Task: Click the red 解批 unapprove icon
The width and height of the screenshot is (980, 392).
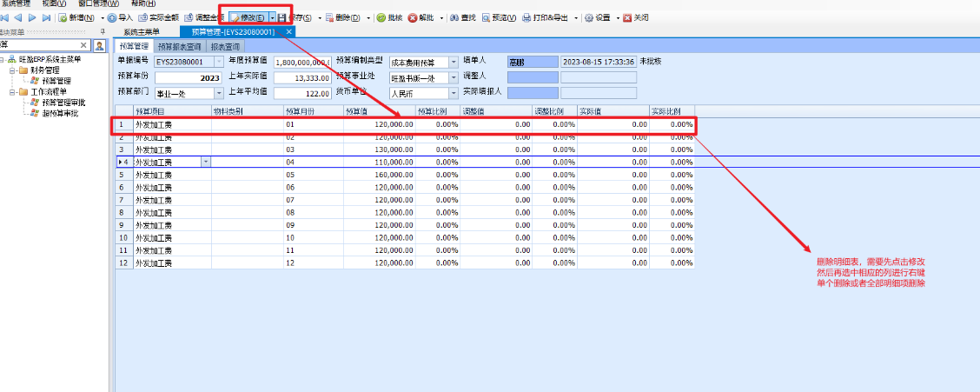Action: (413, 17)
